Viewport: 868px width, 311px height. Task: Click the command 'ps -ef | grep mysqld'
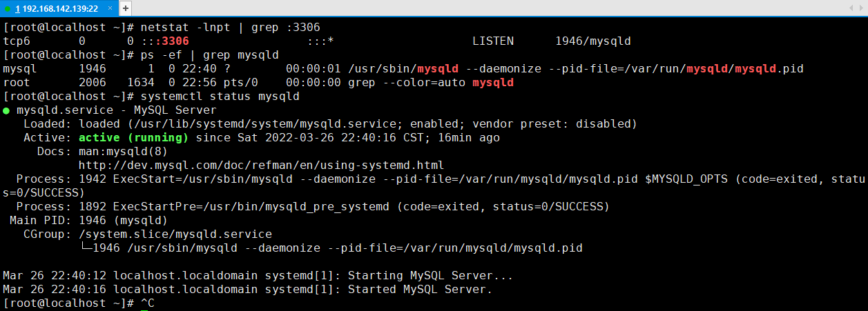pos(210,55)
